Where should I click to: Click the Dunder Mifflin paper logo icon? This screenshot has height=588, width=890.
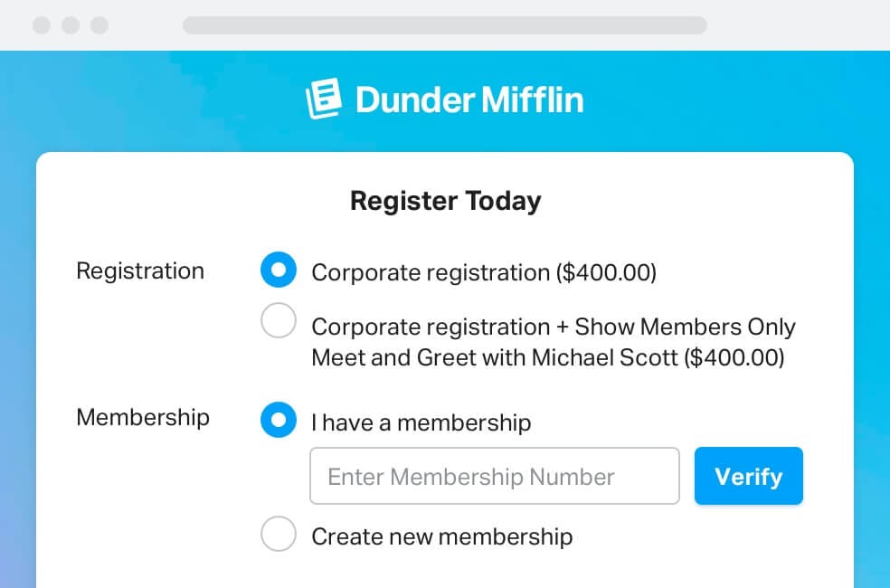(x=324, y=100)
